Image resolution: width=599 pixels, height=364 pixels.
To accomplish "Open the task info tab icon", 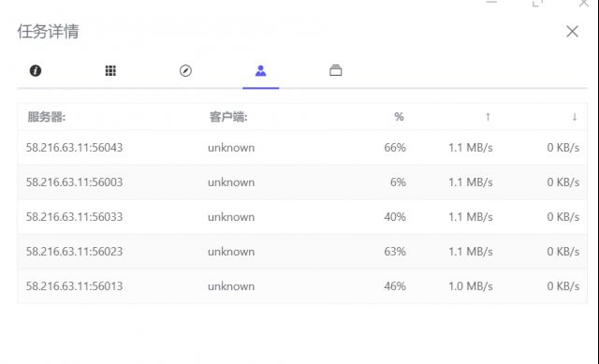I will pyautogui.click(x=36, y=71).
